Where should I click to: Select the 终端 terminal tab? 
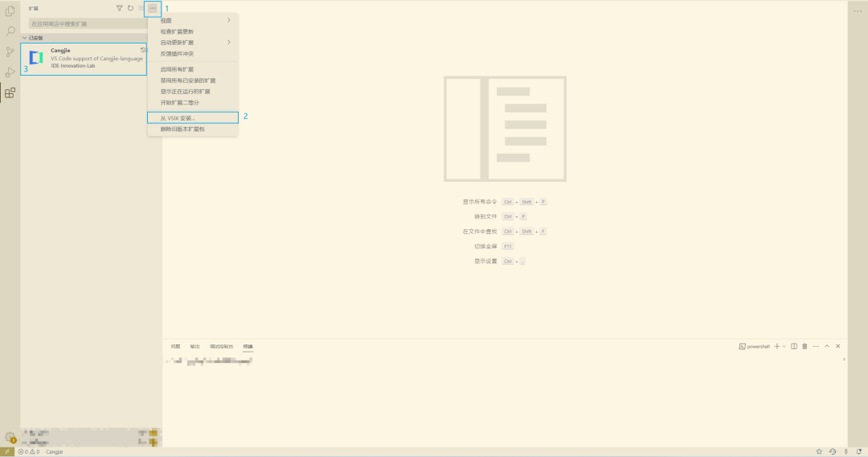click(x=248, y=346)
